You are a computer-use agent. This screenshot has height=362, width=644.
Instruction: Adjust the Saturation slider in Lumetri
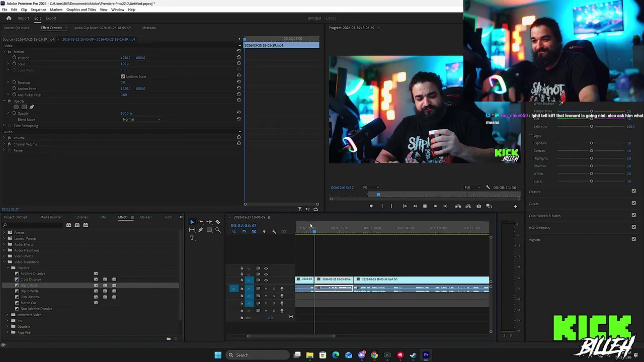pos(591,126)
